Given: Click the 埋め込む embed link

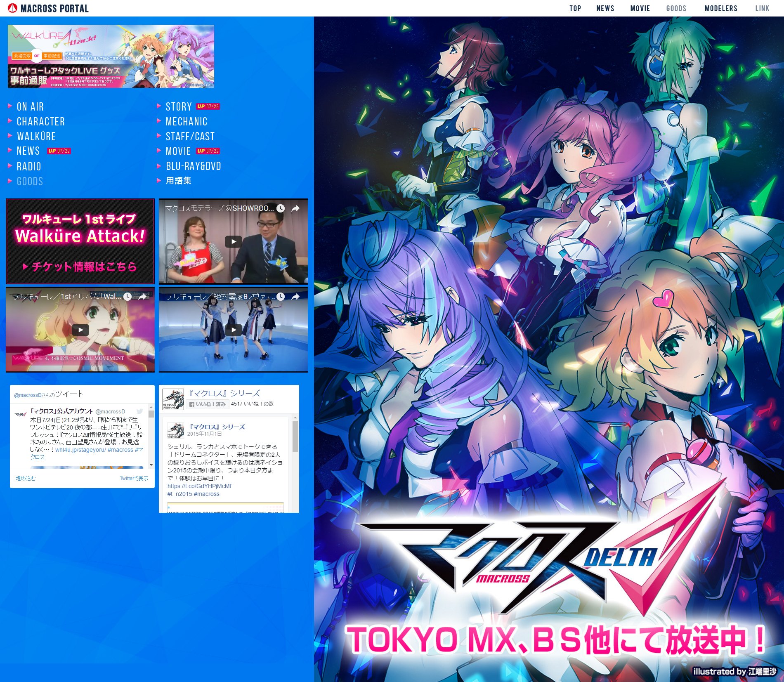Looking at the screenshot, I should 26,478.
